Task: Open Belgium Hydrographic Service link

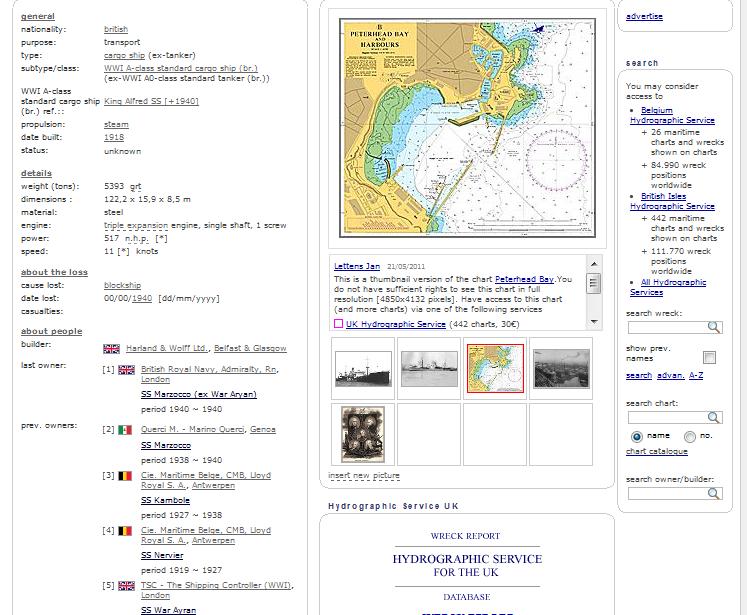Action: click(x=672, y=115)
